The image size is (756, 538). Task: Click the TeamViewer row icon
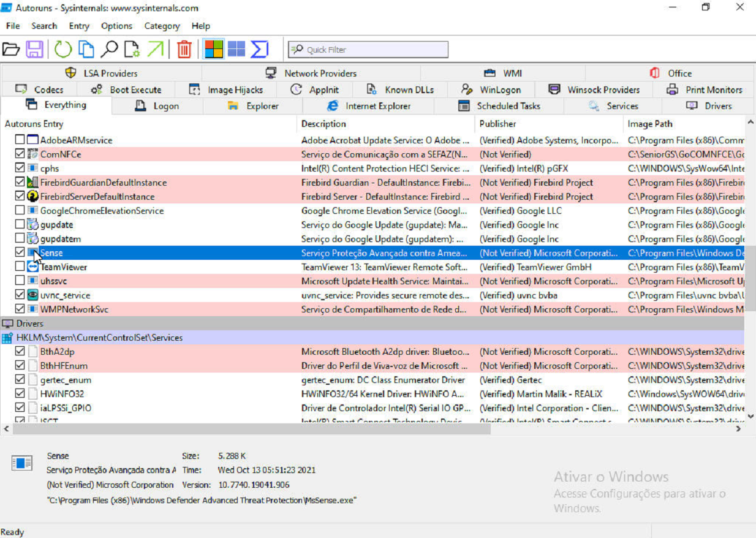click(x=33, y=267)
